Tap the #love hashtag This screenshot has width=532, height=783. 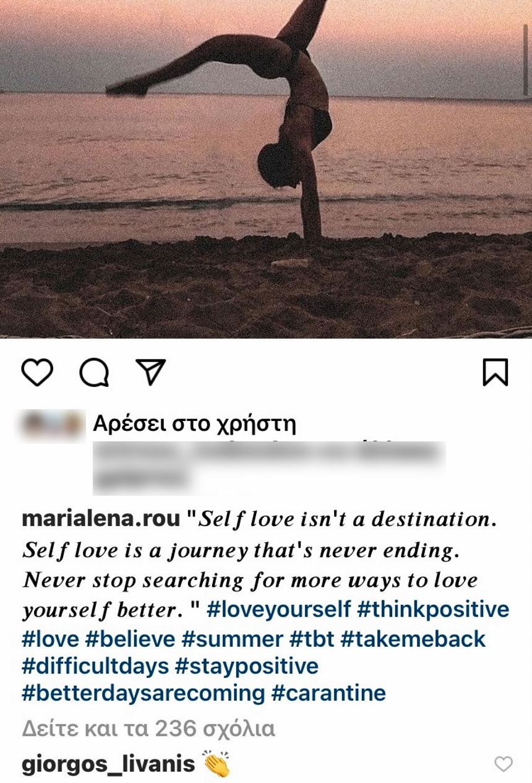(51, 638)
